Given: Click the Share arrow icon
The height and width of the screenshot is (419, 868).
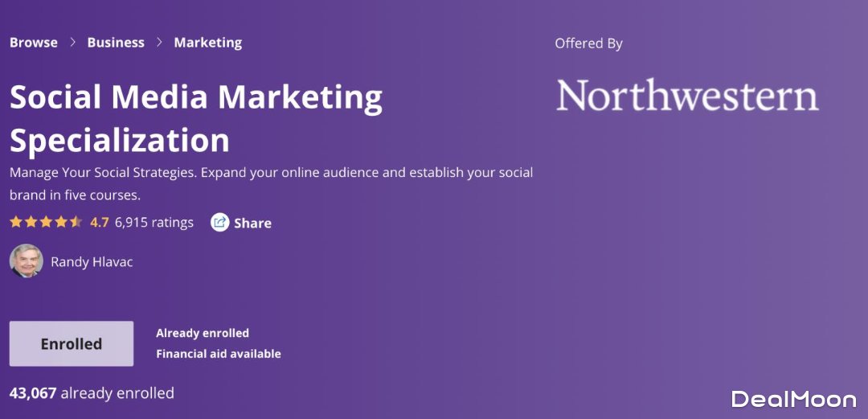Looking at the screenshot, I should (220, 223).
